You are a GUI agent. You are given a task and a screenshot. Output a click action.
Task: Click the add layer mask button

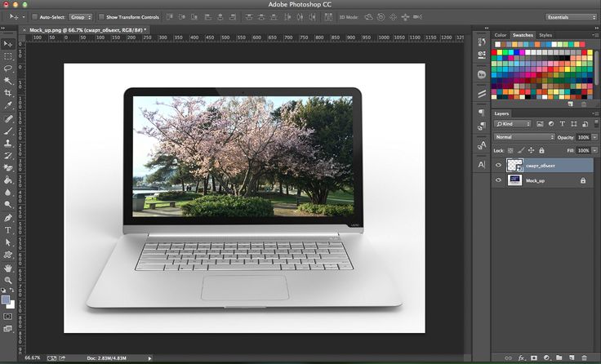[x=534, y=357]
